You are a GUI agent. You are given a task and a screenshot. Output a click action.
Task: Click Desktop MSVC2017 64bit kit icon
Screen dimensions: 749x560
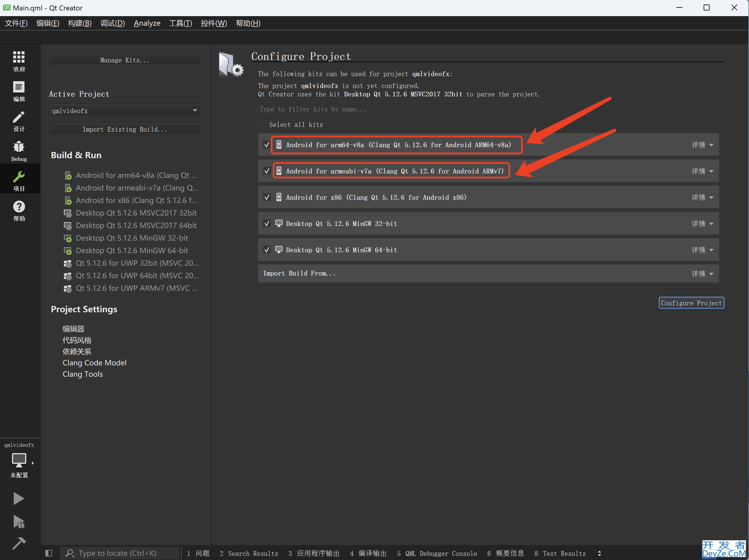coord(68,225)
